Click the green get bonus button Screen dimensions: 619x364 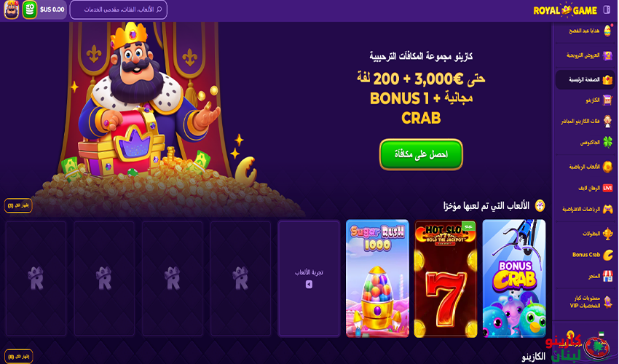tap(421, 154)
